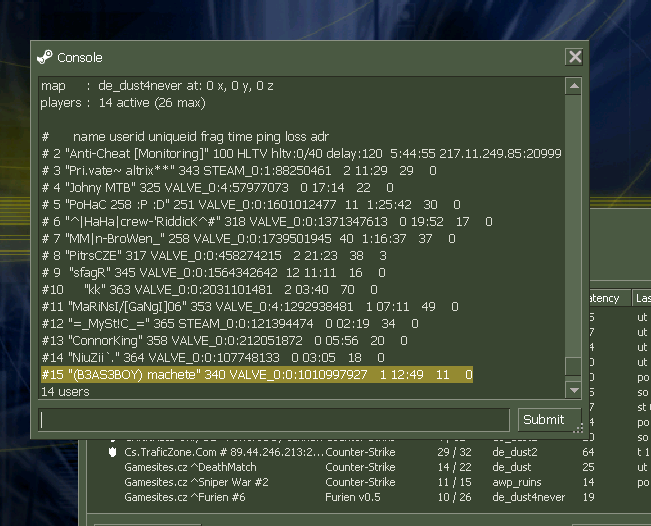Close the Console window

pos(574,57)
